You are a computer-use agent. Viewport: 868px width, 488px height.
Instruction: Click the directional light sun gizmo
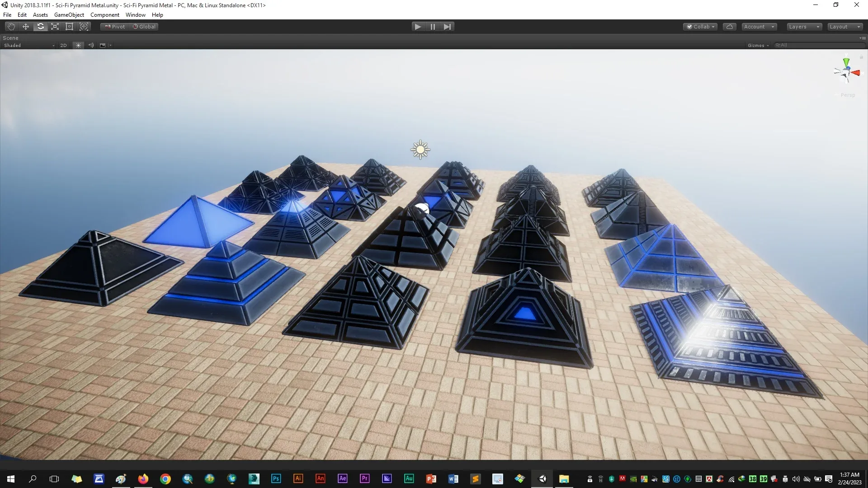click(x=420, y=150)
